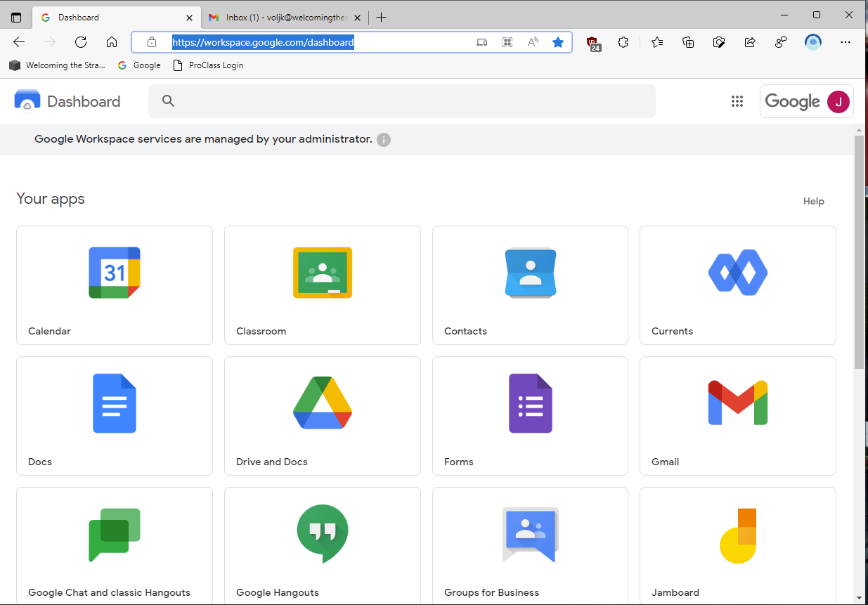Open the ProClass Login bookmark
This screenshot has height=605, width=868.
coord(208,65)
